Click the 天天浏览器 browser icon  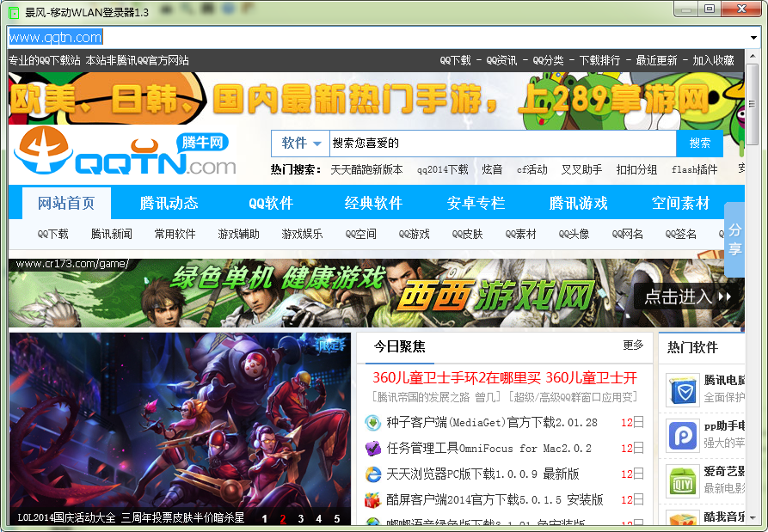[x=372, y=474]
